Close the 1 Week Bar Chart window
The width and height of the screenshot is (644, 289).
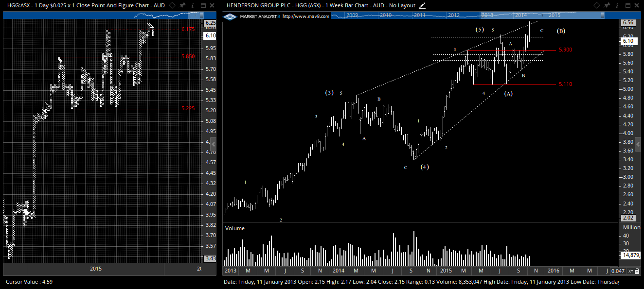click(637, 5)
